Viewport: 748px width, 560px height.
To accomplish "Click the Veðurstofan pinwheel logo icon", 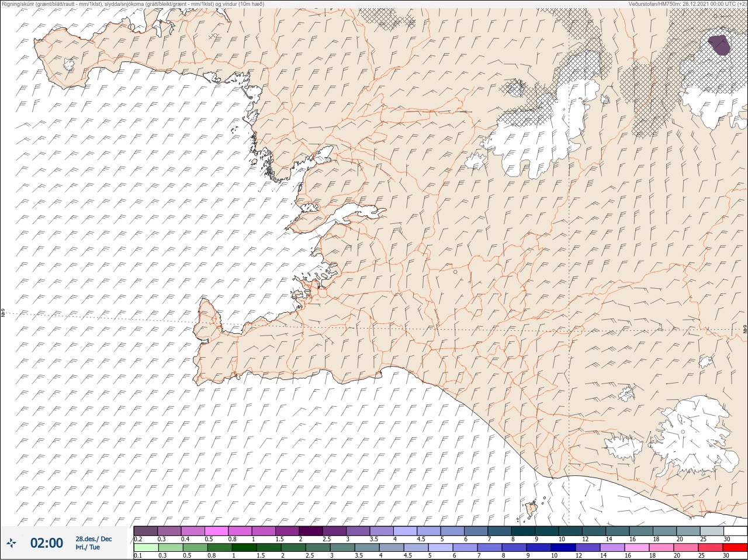I will click(11, 544).
